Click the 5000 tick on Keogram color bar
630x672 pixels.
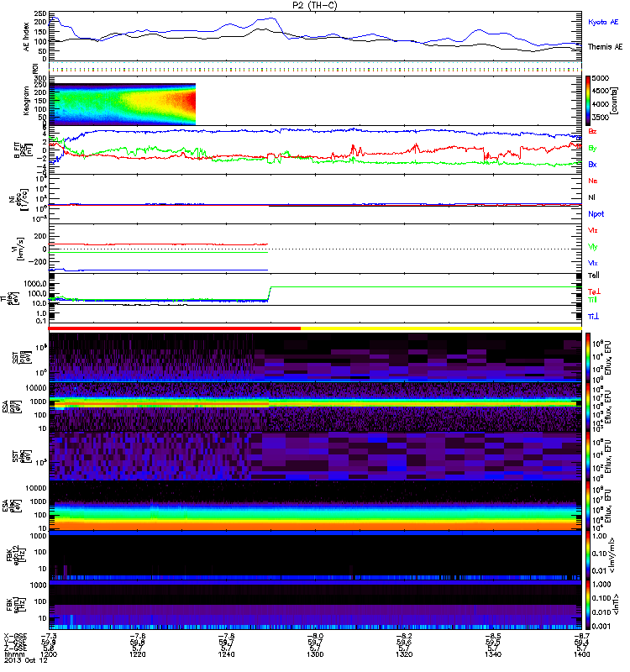point(600,78)
